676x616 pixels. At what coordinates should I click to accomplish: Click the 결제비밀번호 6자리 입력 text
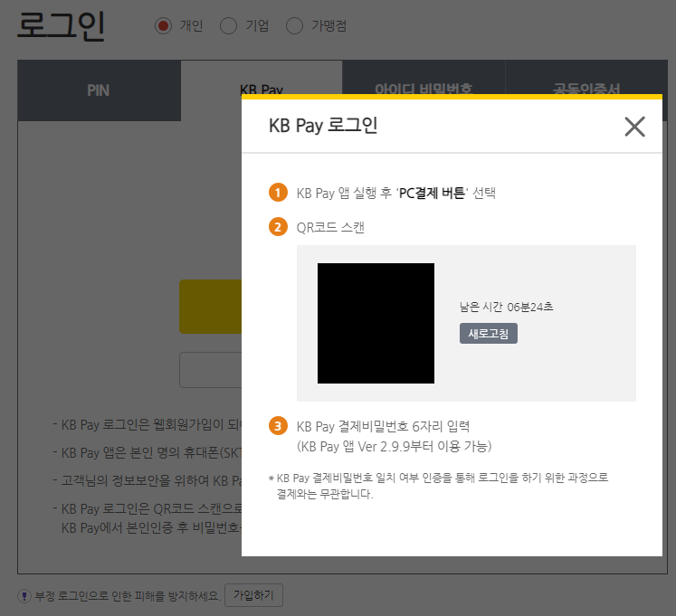pyautogui.click(x=383, y=426)
